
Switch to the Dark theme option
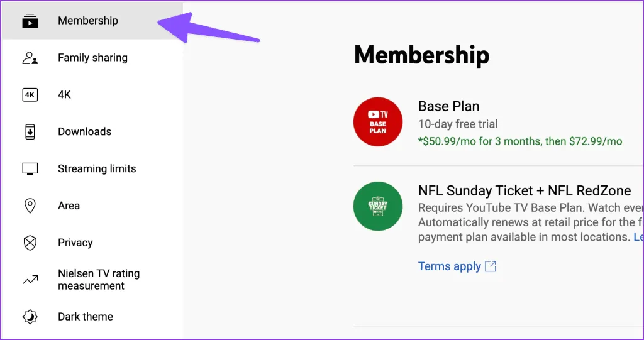coord(86,317)
